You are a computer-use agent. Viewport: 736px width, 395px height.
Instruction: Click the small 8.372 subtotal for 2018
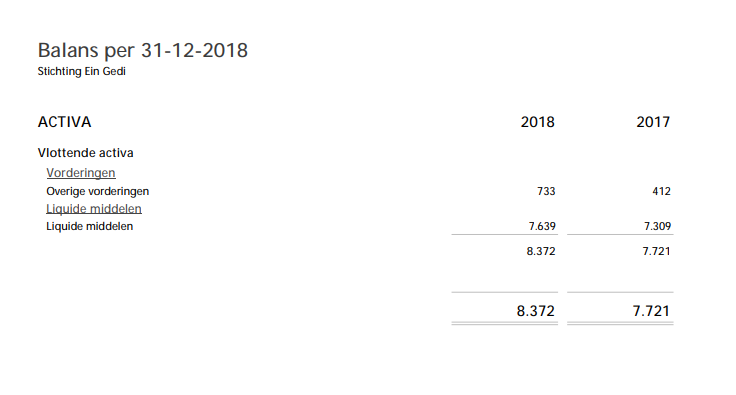(x=541, y=251)
